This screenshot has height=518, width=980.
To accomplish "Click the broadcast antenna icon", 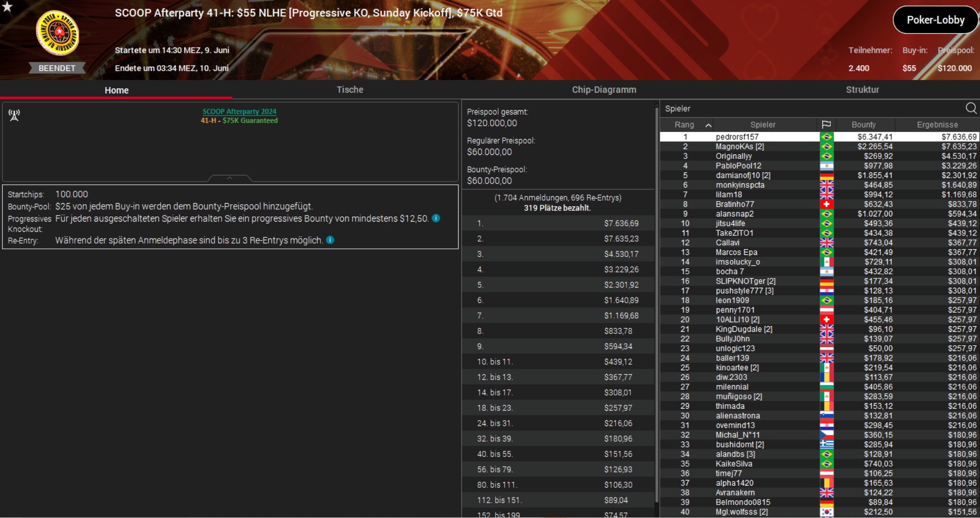I will coord(14,115).
